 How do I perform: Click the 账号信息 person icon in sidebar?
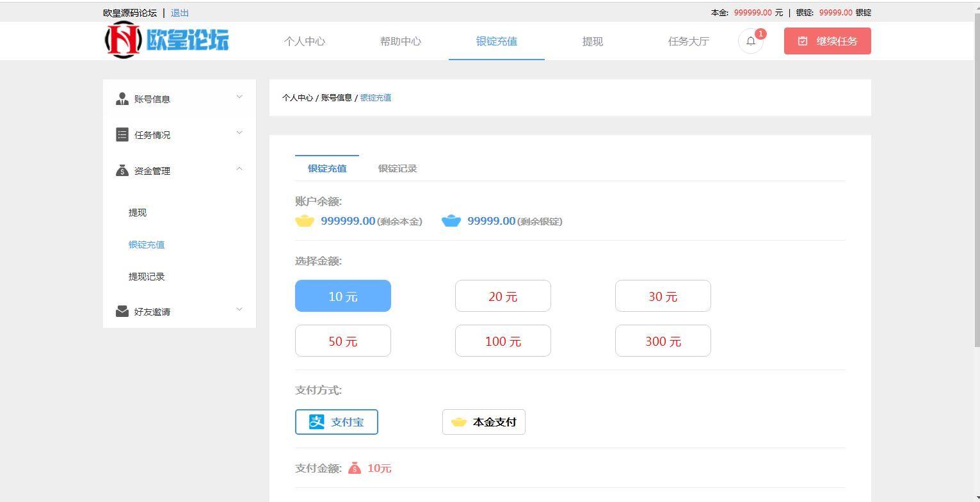[122, 99]
